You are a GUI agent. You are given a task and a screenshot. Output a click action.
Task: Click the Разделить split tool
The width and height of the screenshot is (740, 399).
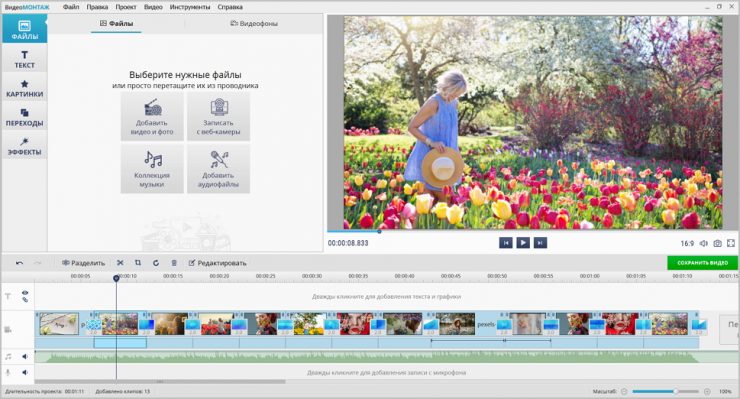click(x=84, y=263)
